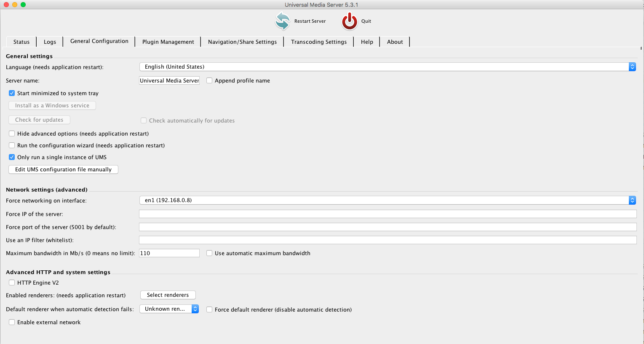Open the Status tab

tap(21, 42)
